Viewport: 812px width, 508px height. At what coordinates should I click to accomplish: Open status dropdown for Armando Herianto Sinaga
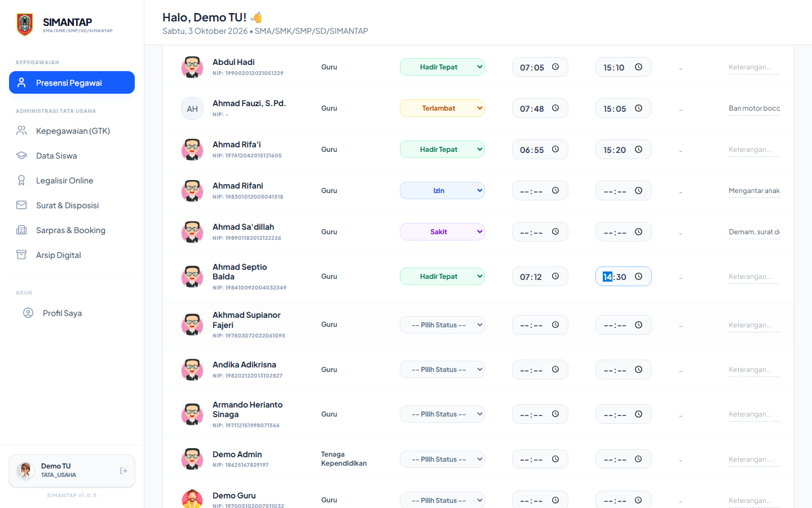click(x=442, y=414)
